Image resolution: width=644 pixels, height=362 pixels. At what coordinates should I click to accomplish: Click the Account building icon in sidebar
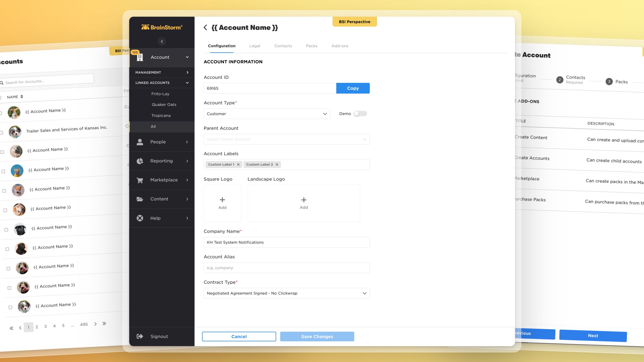pyautogui.click(x=140, y=57)
